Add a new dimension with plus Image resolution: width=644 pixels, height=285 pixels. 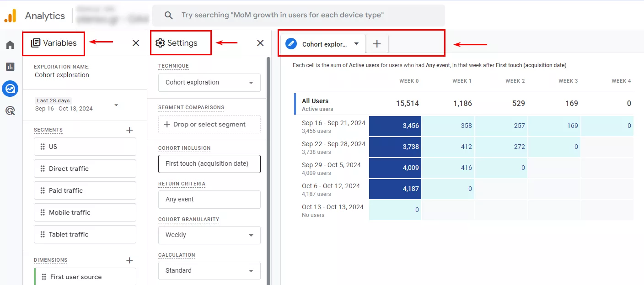pyautogui.click(x=129, y=260)
